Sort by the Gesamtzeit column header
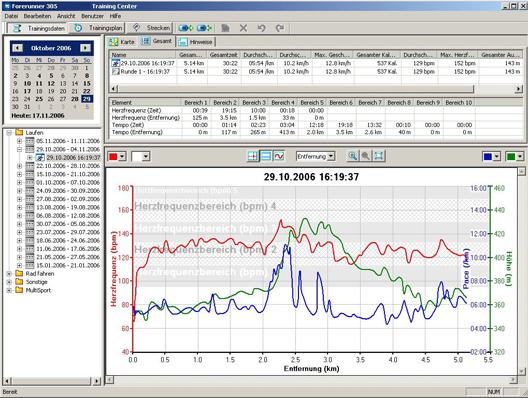 [x=224, y=55]
